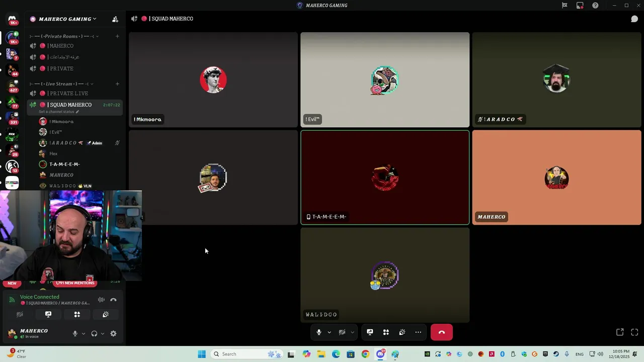Focus the T-A-M-E-E-M- video tile
This screenshot has width=644, height=362.
pos(385,177)
